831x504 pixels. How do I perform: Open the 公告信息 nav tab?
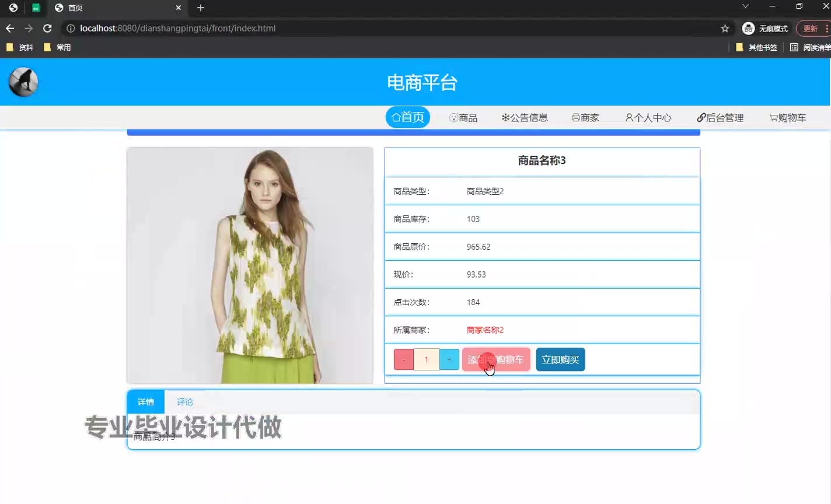525,118
